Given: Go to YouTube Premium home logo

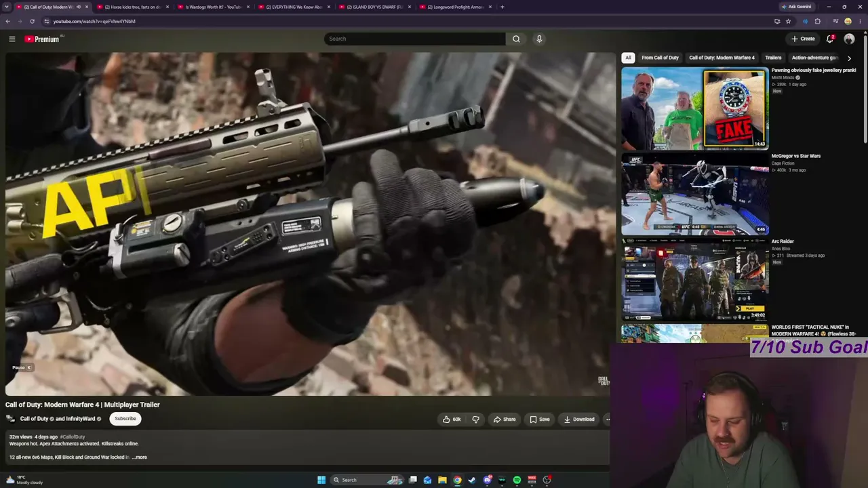Looking at the screenshot, I should [42, 39].
